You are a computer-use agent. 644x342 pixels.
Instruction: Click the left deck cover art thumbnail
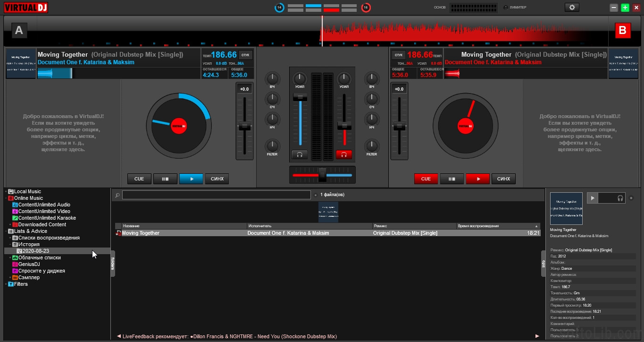pos(21,63)
